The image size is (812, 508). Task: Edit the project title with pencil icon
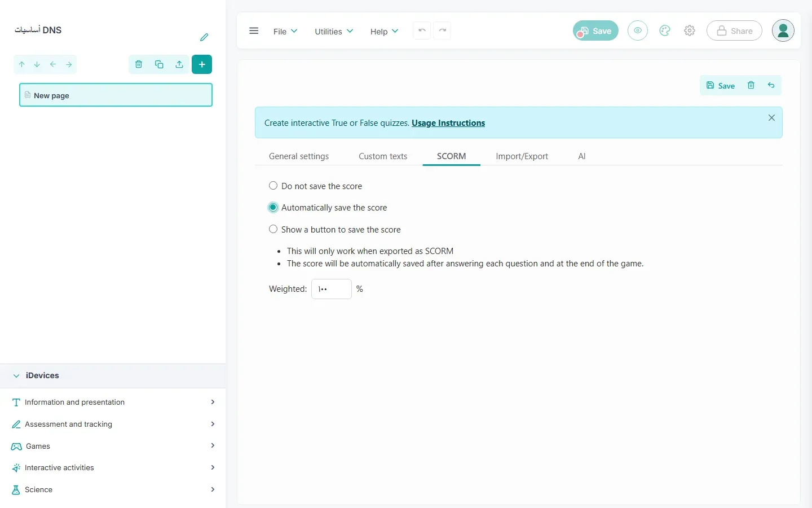click(x=204, y=37)
